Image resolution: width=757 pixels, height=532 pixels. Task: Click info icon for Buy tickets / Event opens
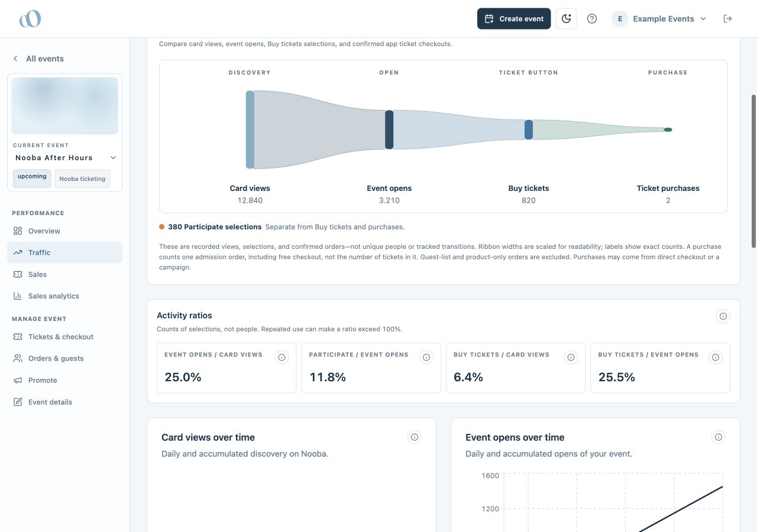(716, 357)
